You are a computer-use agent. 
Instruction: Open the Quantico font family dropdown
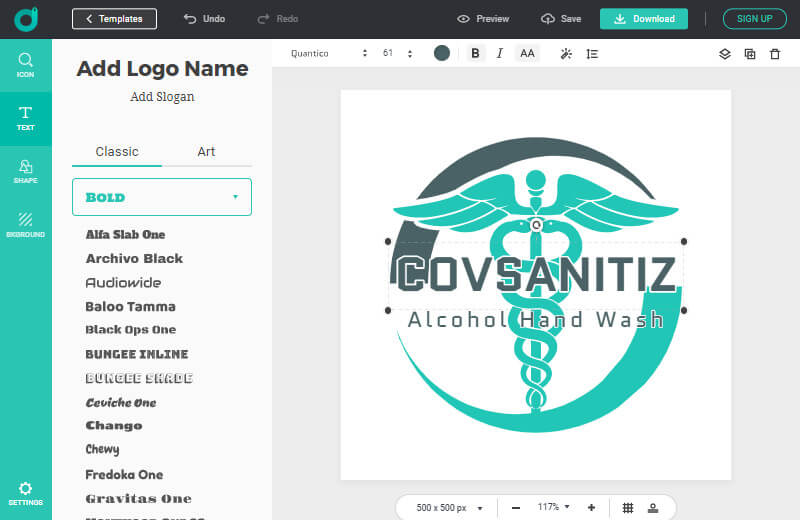(x=329, y=54)
